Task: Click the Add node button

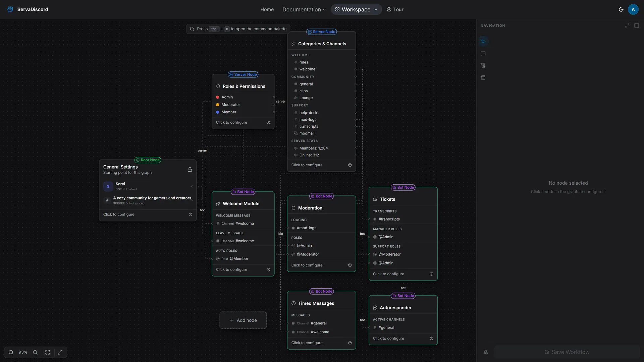Action: click(243, 320)
